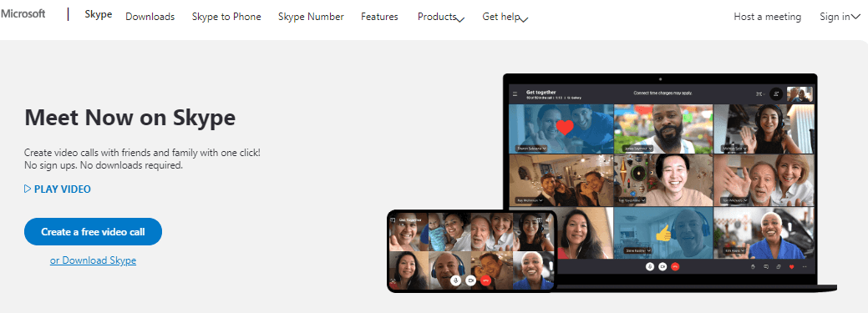Click the heart reaction icon on the laptop call bar

[x=791, y=266]
